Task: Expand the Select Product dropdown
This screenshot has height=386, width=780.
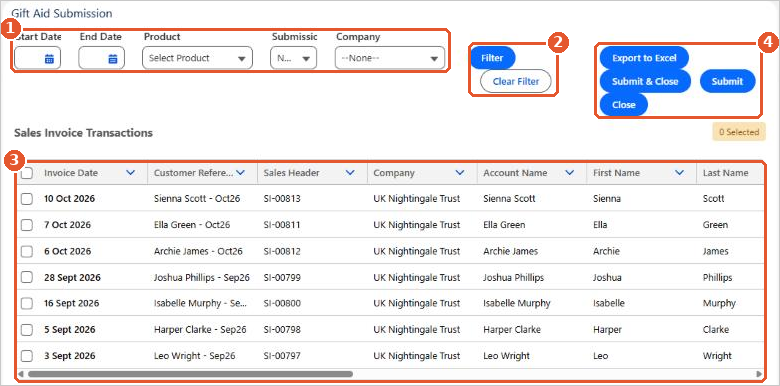Action: click(x=197, y=58)
